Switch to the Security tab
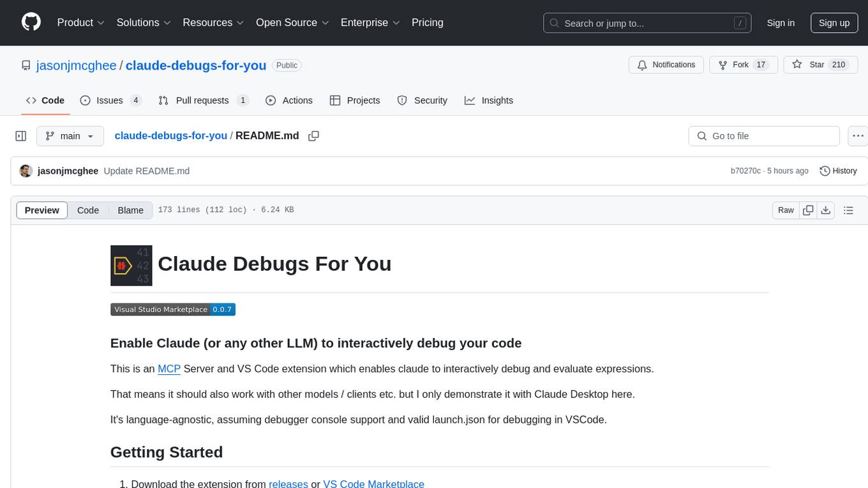 [x=423, y=100]
